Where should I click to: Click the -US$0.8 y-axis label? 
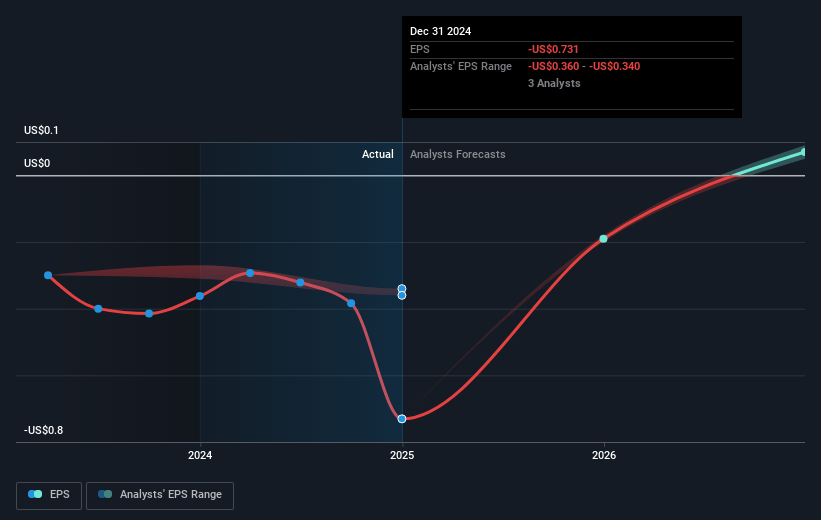[43, 430]
